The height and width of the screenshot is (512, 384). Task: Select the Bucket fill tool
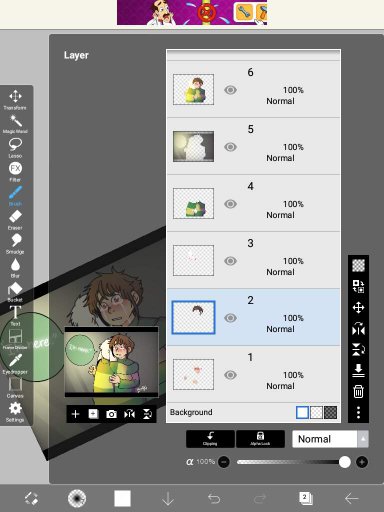[x=15, y=292]
